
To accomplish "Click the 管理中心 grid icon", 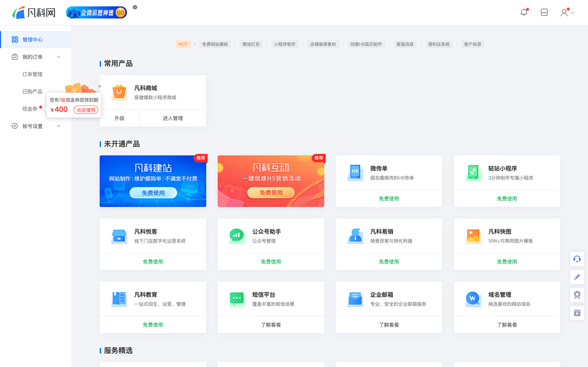I will [x=15, y=39].
